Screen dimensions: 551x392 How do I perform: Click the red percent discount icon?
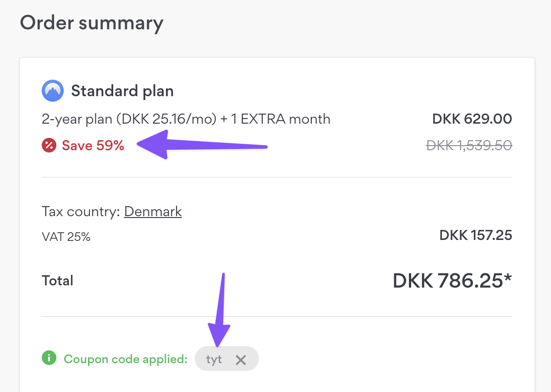coord(49,146)
